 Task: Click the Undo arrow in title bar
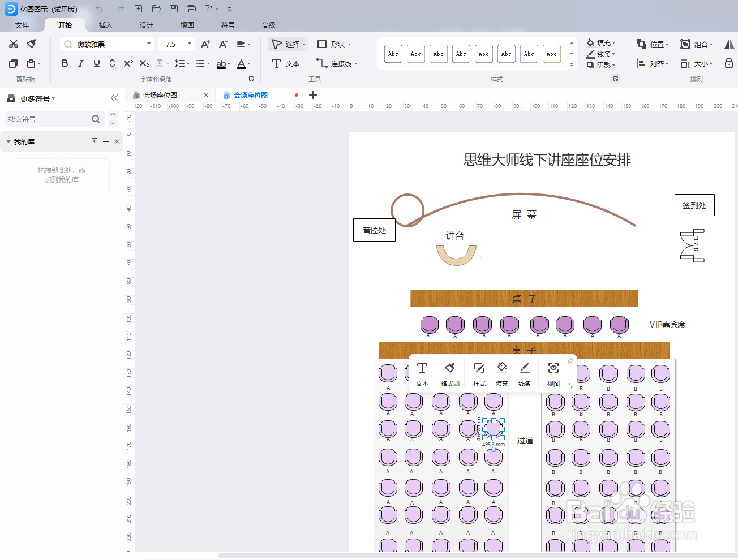coord(98,9)
